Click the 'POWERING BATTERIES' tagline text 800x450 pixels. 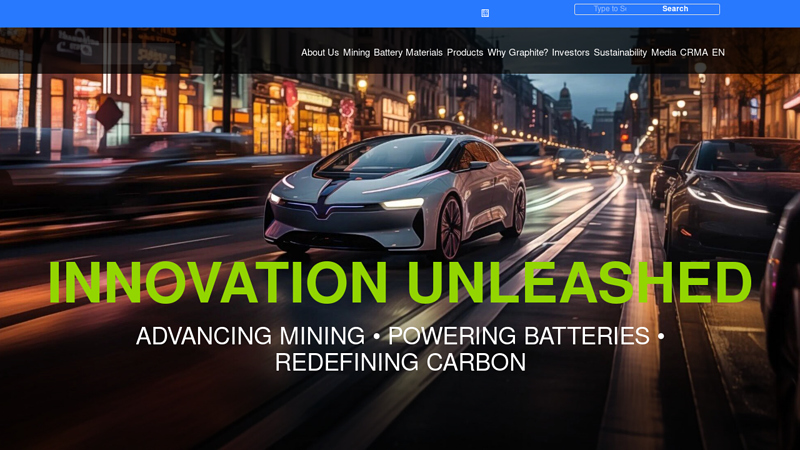(x=519, y=336)
